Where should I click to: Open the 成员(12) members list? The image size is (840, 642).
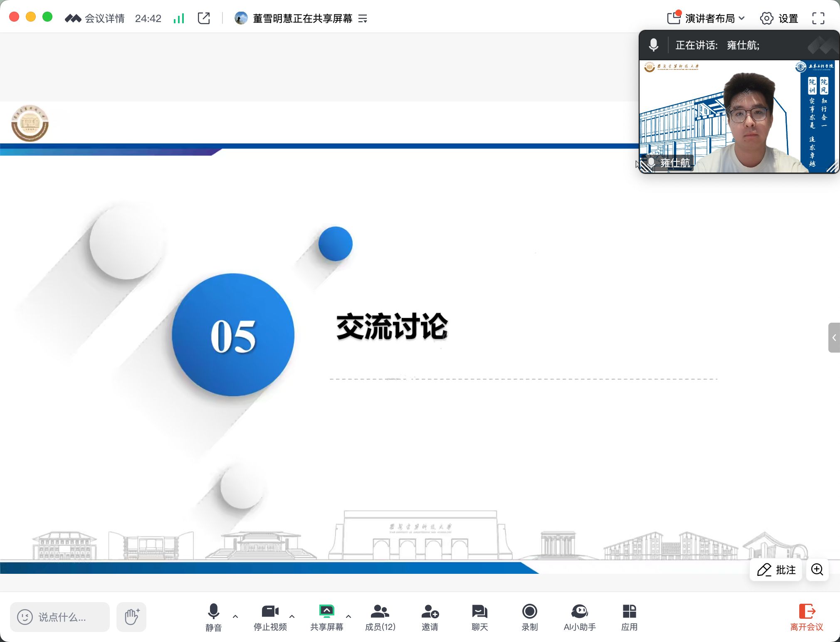380,617
